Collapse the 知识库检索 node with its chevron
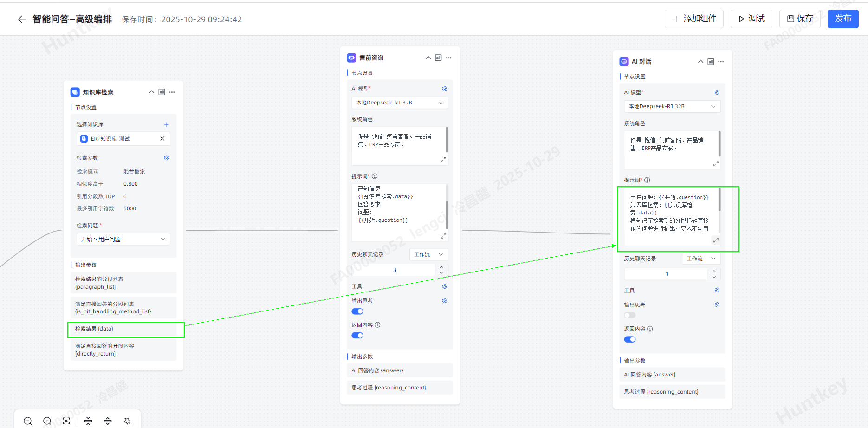The width and height of the screenshot is (868, 428). pos(151,92)
